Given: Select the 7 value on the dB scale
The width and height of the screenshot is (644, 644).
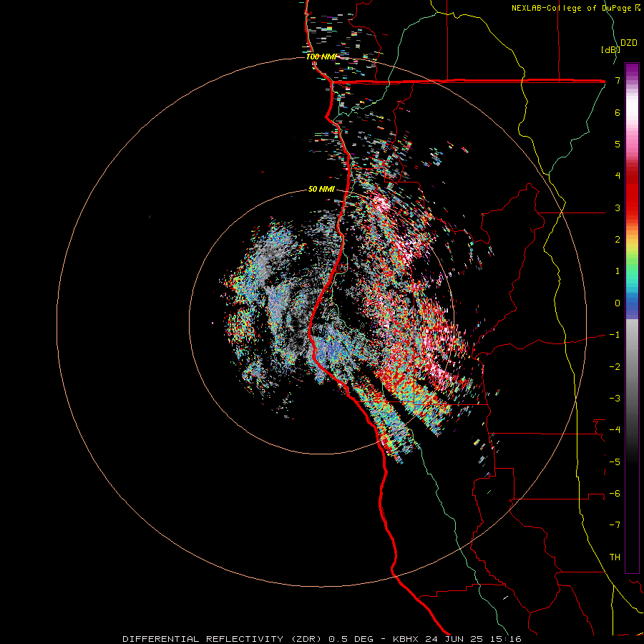Looking at the screenshot, I should 618,80.
